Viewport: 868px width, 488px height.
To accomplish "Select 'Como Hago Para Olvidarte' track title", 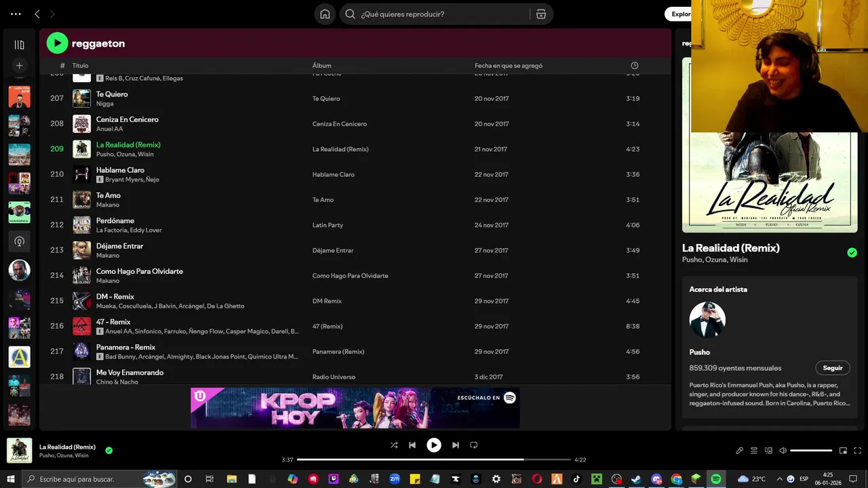I will [x=140, y=271].
